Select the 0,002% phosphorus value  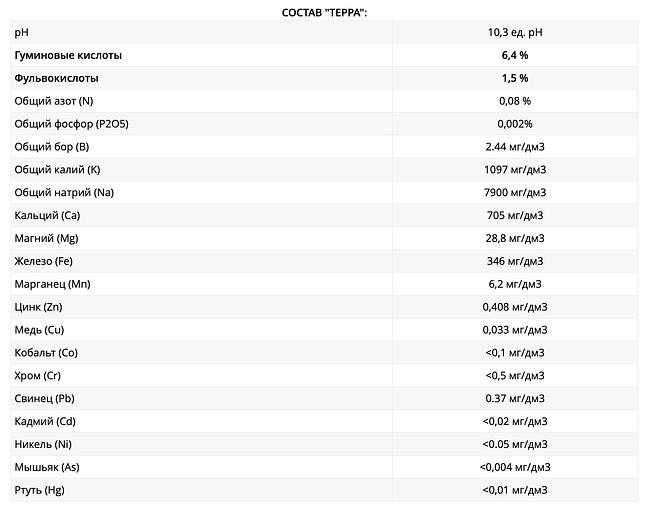pos(515,124)
